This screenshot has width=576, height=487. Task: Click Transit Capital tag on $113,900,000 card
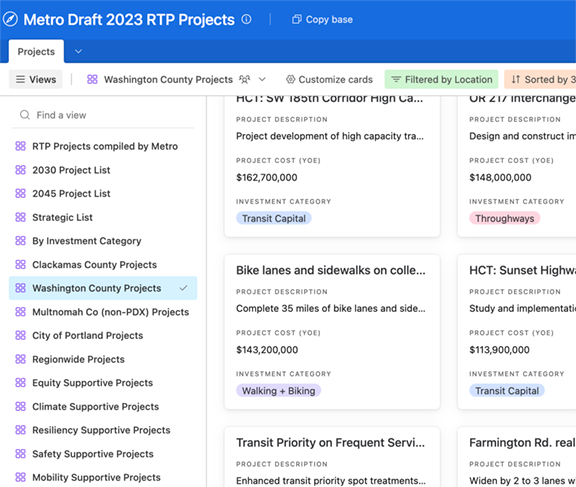click(507, 390)
